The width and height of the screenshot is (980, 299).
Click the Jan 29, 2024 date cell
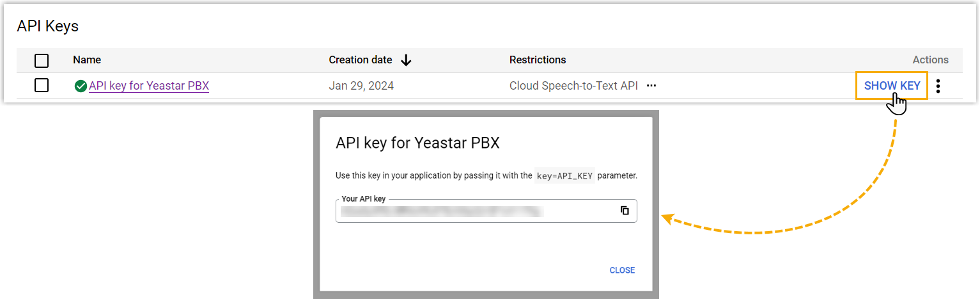(x=361, y=86)
